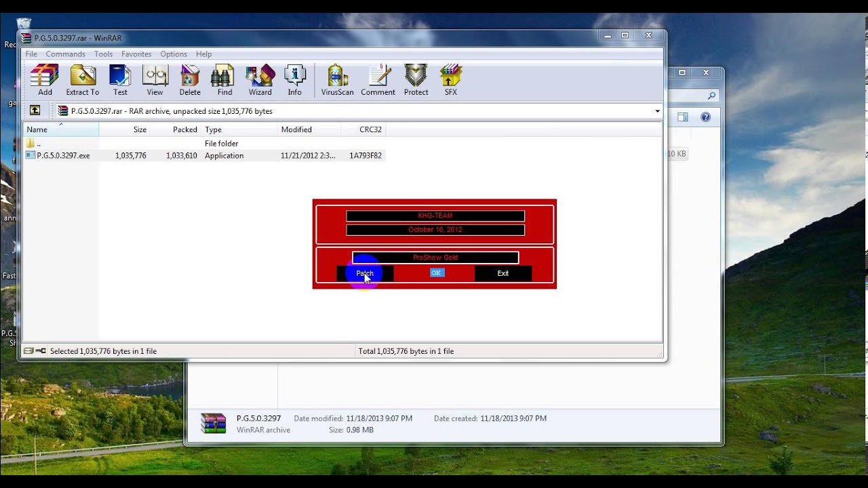Screen dimensions: 868x488
Task: Click the 1A793F82 CRC32 value
Action: (x=366, y=156)
